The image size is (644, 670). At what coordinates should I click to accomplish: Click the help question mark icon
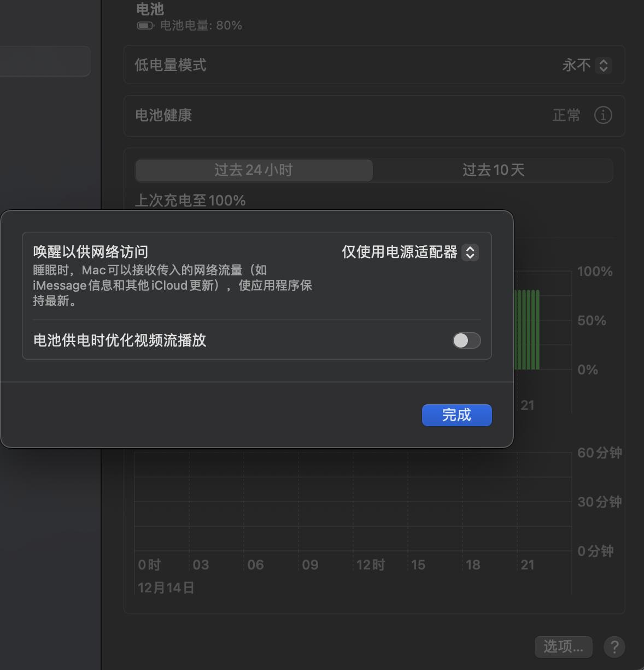point(613,647)
